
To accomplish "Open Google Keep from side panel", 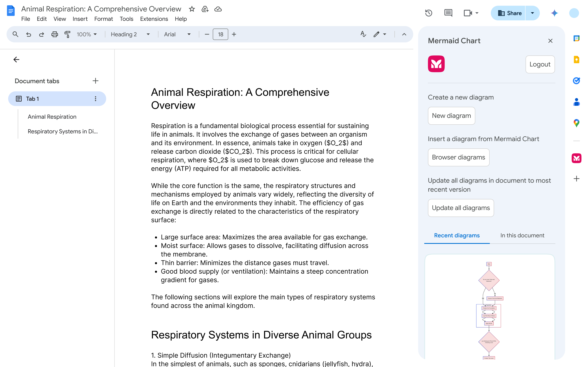I will click(576, 60).
